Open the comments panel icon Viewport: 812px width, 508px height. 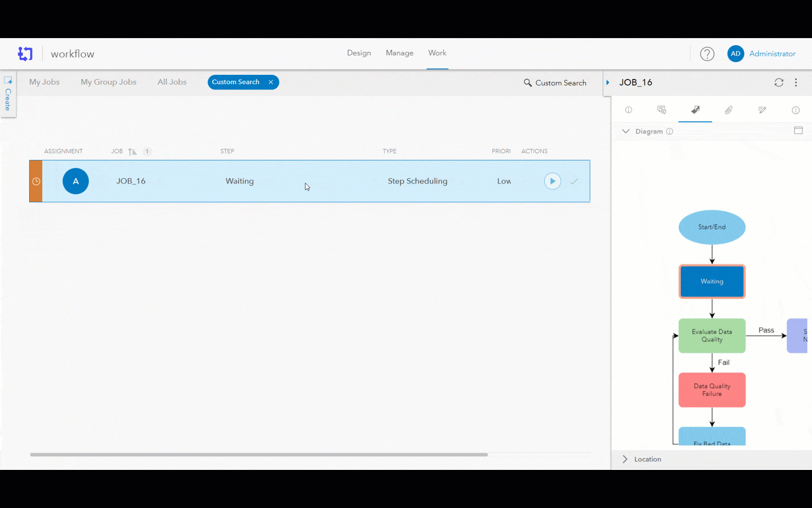pyautogui.click(x=662, y=110)
